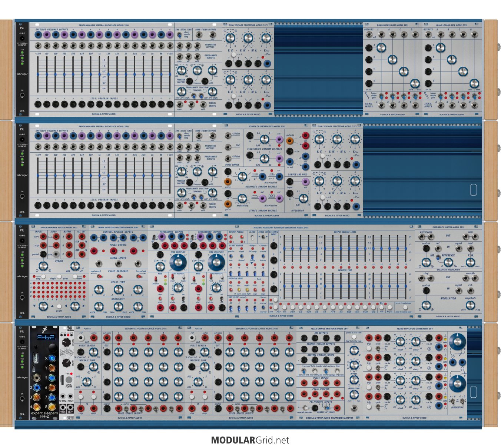Move the output voltage level slider for stage 1
This screenshot has width=501, height=448.
(284, 248)
